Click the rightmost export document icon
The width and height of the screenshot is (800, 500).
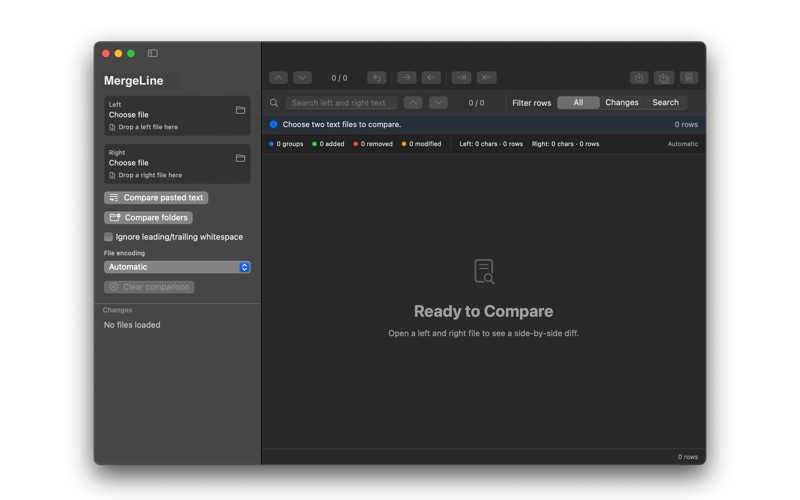(689, 78)
